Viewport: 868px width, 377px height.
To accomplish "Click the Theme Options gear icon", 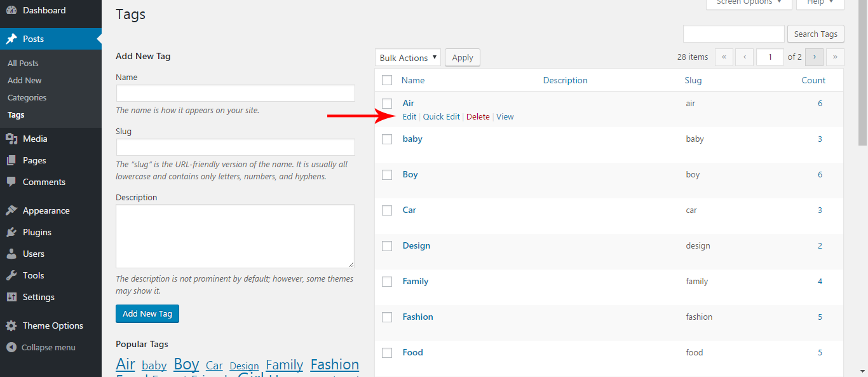I will 11,326.
